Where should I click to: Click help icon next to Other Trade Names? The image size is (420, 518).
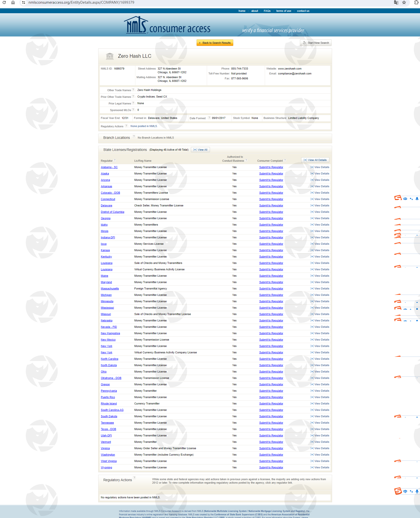[133, 90]
